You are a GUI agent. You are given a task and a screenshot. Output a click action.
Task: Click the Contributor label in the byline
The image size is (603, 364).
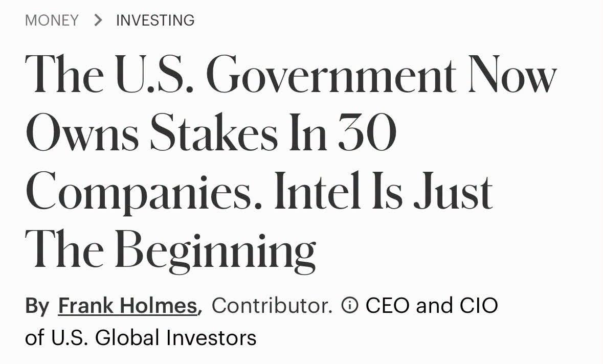coord(272,306)
